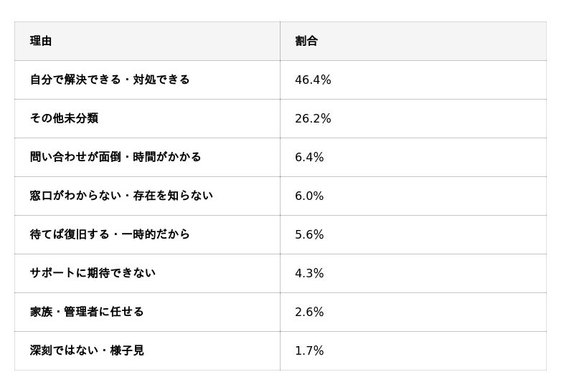
Task: Click the 46.4% percentage cell
Action: click(x=313, y=80)
